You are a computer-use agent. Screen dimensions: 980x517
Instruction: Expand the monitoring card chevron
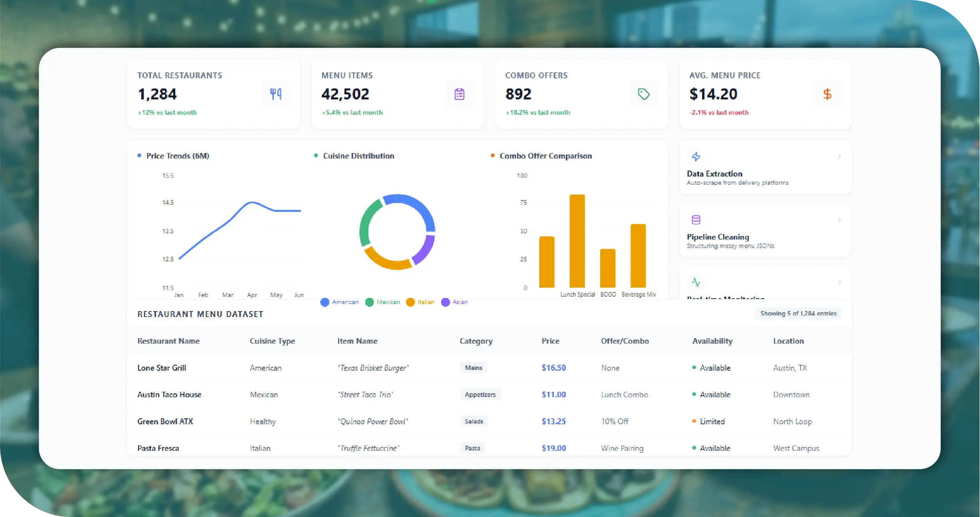point(839,282)
